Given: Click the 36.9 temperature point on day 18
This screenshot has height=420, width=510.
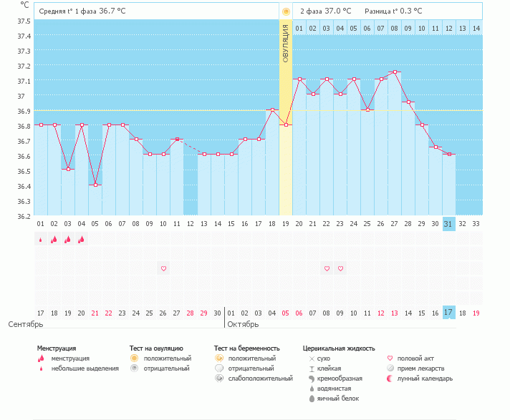Looking at the screenshot, I should pos(273,109).
